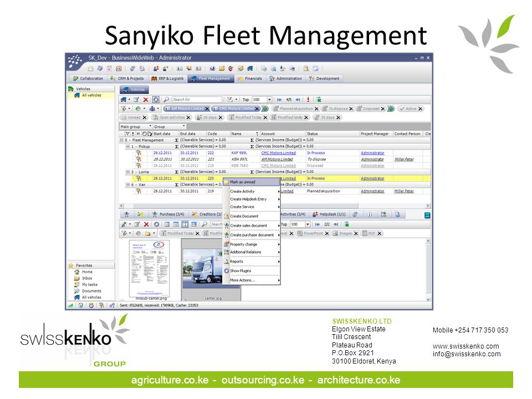Click the magnifier icon in the documents toolbar

[204, 224]
